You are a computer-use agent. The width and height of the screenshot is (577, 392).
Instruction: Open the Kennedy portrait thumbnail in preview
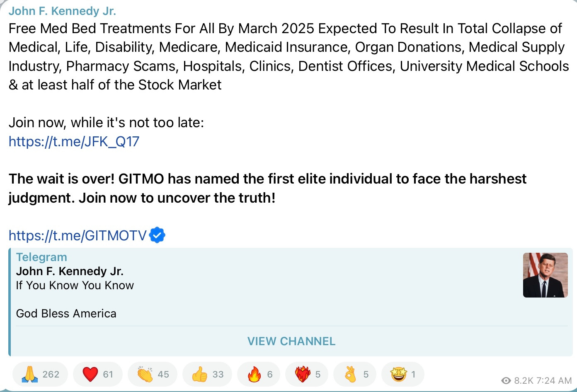point(545,275)
